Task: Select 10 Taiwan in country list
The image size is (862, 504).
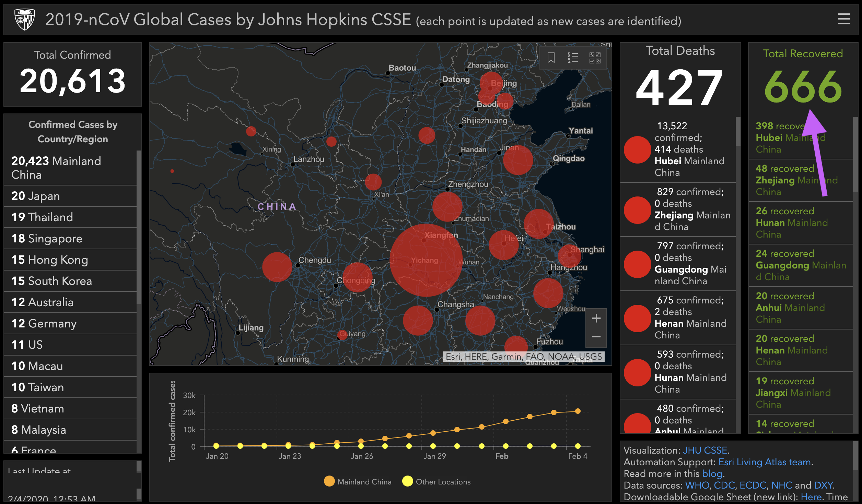Action: pos(70,387)
